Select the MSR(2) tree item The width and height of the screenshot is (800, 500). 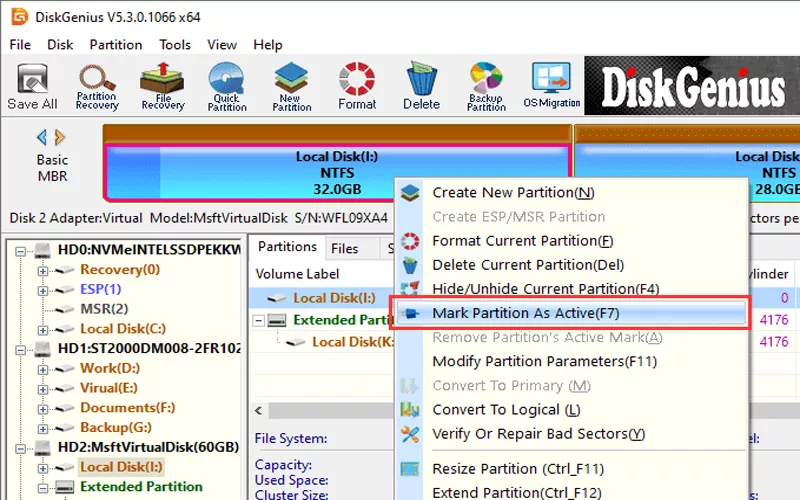coord(104,309)
